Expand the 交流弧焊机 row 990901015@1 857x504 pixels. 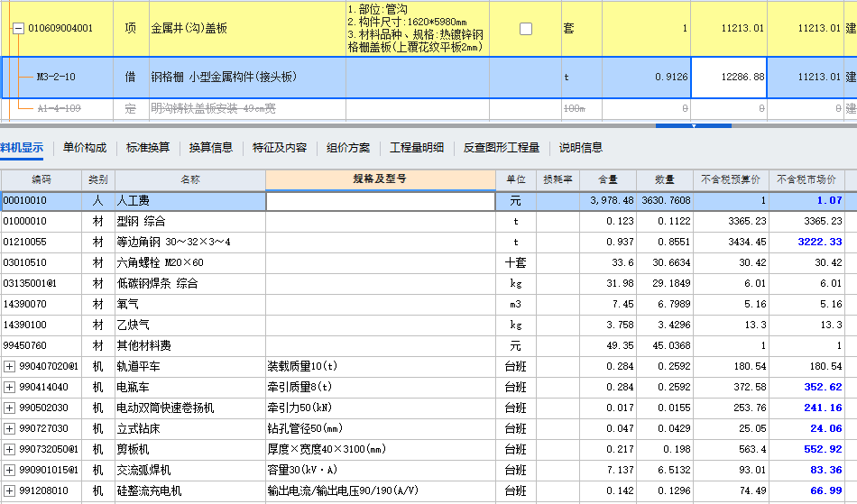click(9, 470)
